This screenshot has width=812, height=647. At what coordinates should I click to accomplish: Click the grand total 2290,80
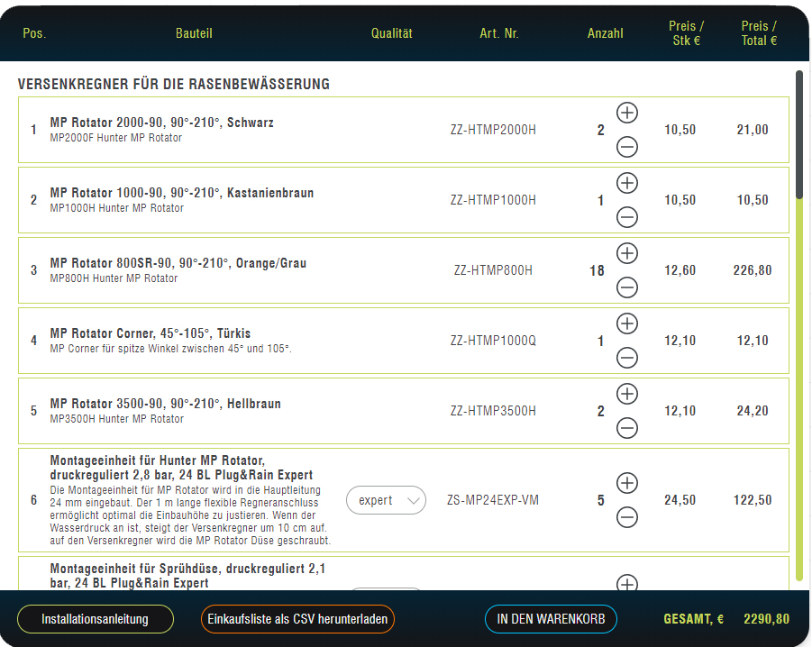pyautogui.click(x=766, y=619)
